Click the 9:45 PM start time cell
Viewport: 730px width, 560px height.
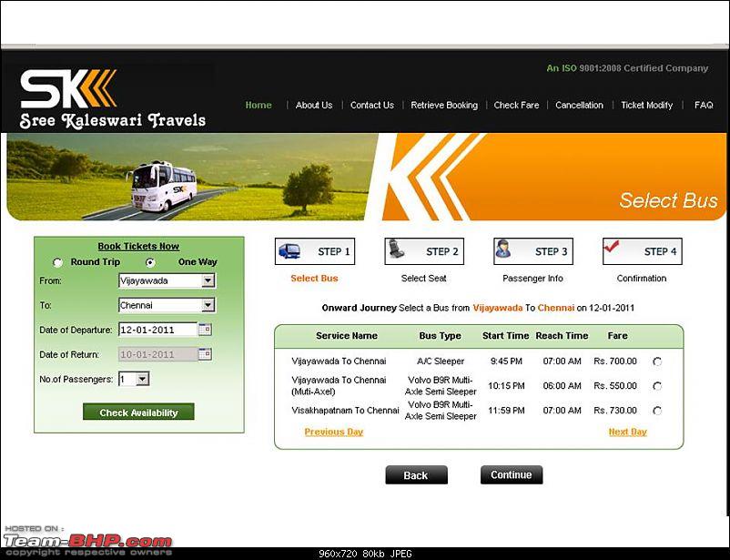(x=506, y=361)
